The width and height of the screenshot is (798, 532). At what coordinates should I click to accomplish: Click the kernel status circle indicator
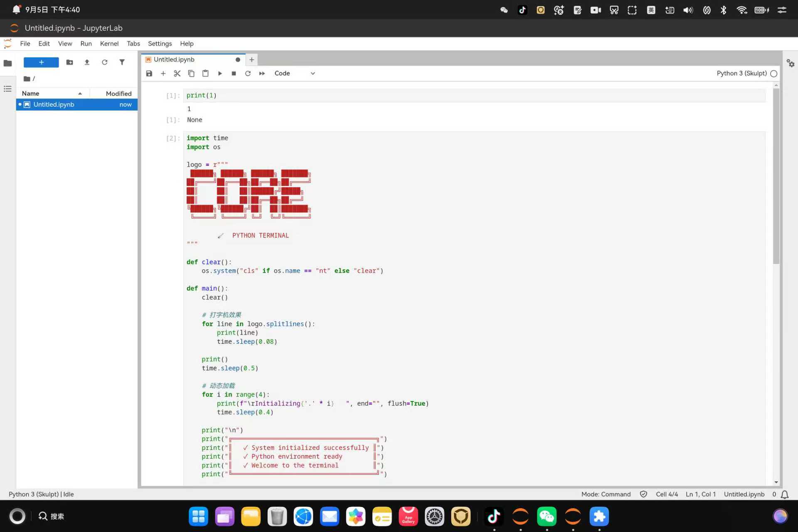(774, 74)
